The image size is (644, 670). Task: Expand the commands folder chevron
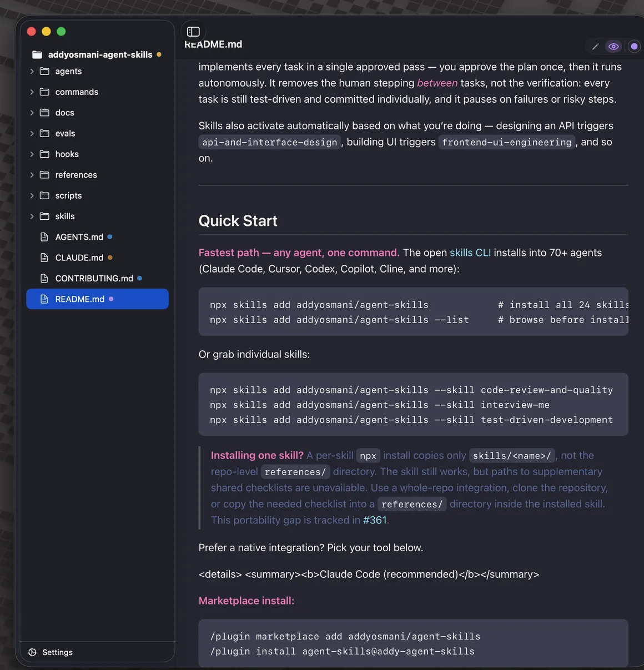tap(32, 92)
